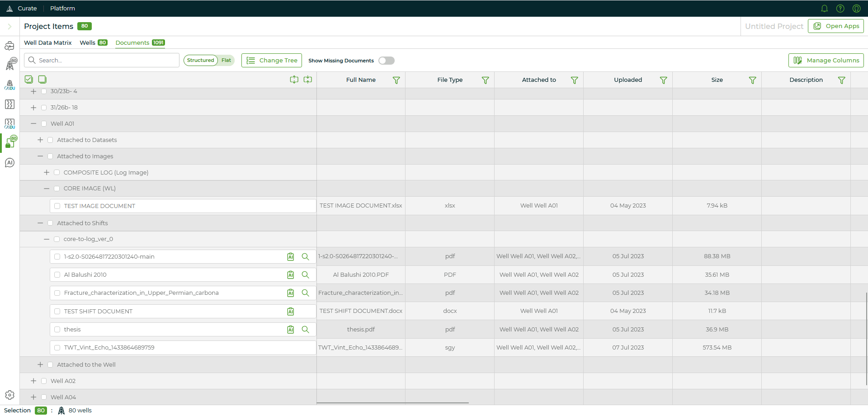This screenshot has width=868, height=416.
Task: Filter the Uploaded column
Action: (664, 80)
